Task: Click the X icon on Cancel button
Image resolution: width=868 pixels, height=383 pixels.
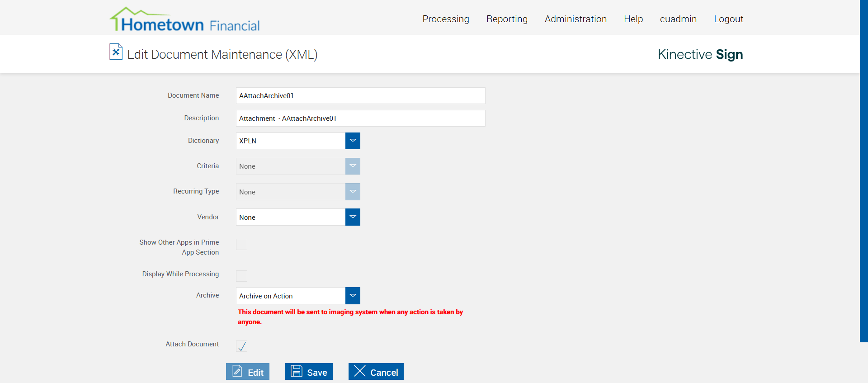Action: point(360,371)
